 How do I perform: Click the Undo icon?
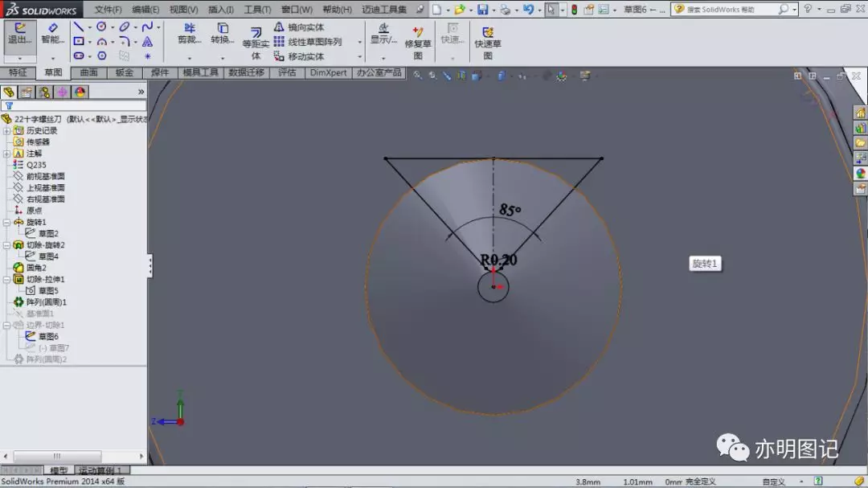527,9
